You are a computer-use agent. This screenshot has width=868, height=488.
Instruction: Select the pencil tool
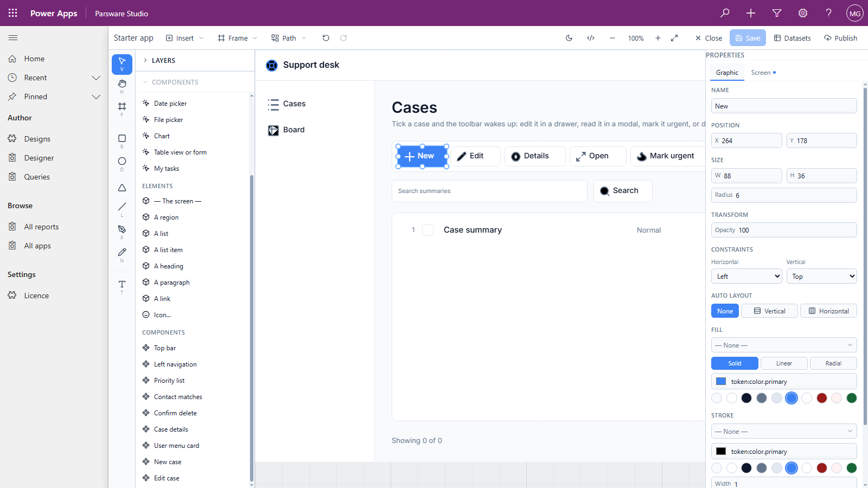tap(122, 255)
